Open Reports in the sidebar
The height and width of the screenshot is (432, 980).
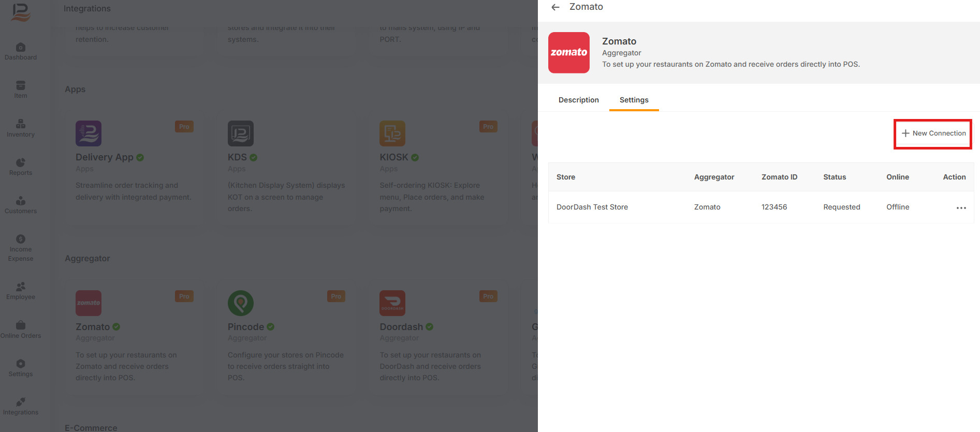21,167
